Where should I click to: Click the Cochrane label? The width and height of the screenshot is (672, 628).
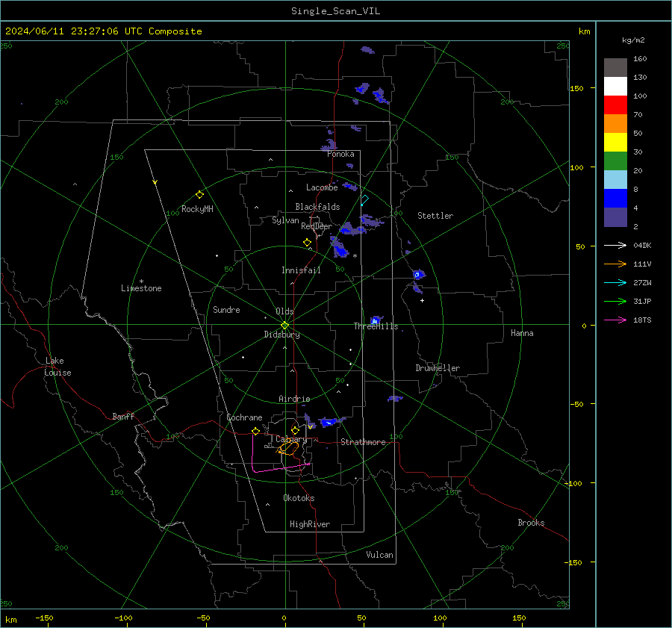tap(244, 417)
